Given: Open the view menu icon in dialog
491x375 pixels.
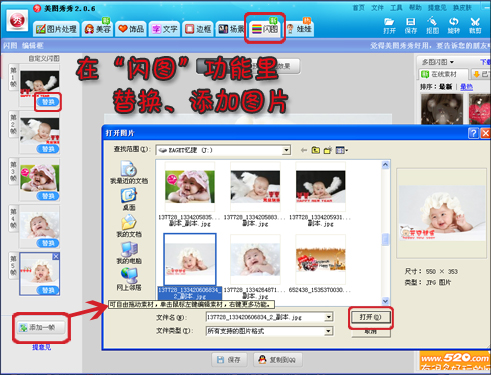Looking at the screenshot, I should (x=341, y=150).
